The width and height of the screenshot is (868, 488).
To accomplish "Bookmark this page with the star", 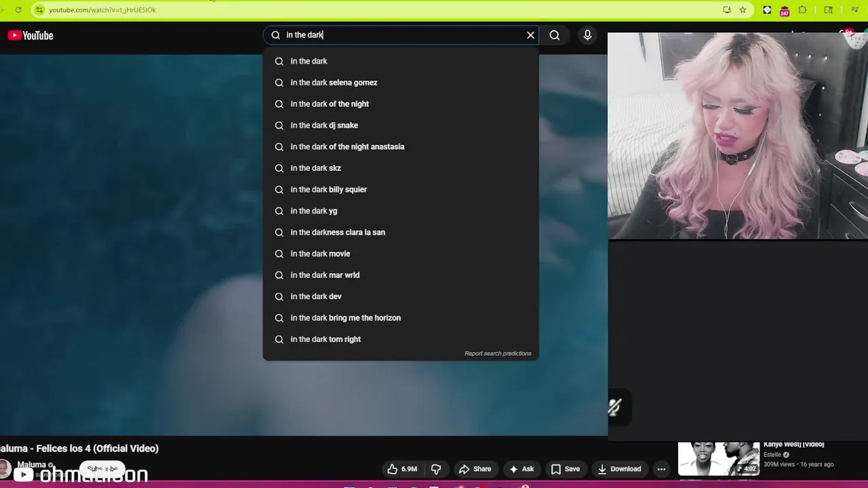I will 743,9.
